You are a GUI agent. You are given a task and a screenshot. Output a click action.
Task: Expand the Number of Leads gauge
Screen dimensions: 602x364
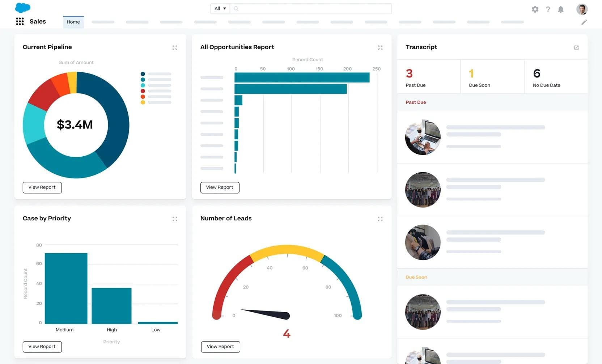tap(380, 219)
